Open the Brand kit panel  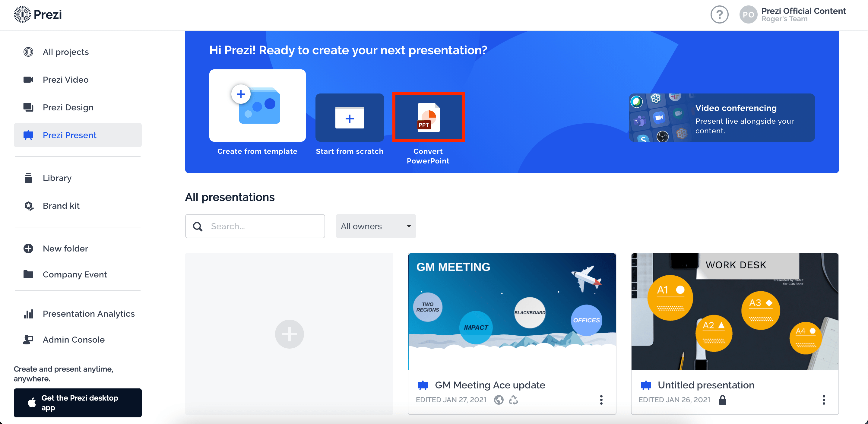tap(61, 206)
